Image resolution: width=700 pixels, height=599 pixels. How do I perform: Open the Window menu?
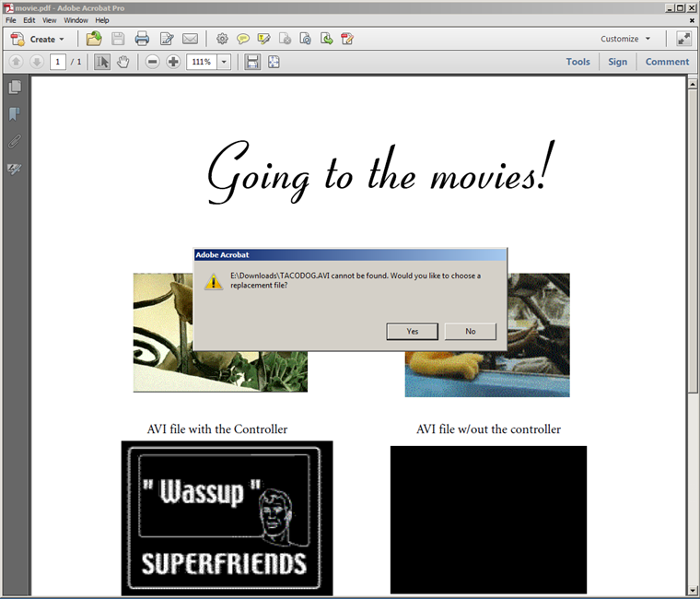76,19
